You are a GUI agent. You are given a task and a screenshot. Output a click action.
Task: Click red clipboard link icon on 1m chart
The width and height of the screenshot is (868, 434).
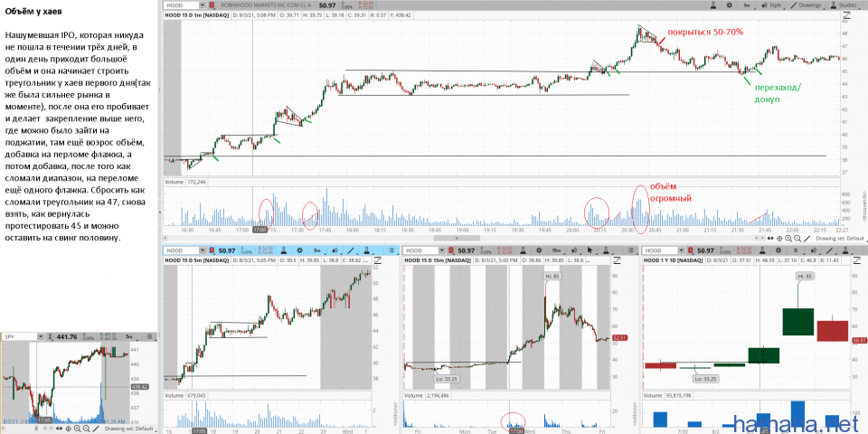(212, 5)
